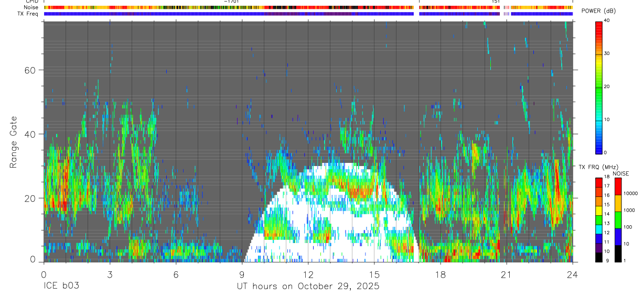
Task: Select hour 0 on the UT time axis
Action: [x=44, y=274]
